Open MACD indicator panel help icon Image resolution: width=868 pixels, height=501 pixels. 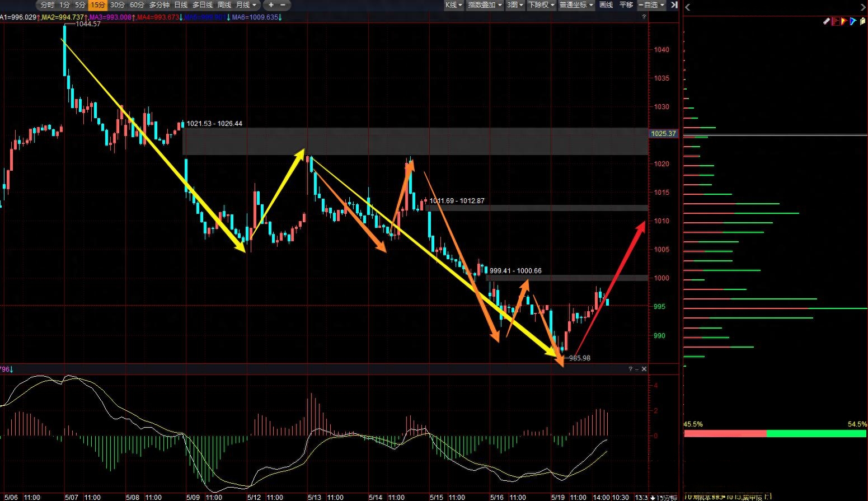[630, 369]
